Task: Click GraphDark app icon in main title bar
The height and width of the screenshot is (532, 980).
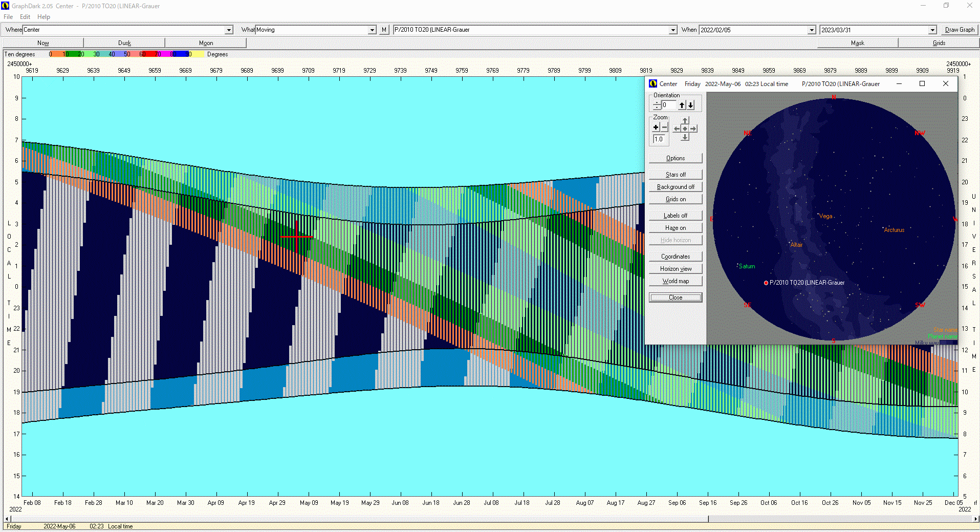Action: pos(6,6)
